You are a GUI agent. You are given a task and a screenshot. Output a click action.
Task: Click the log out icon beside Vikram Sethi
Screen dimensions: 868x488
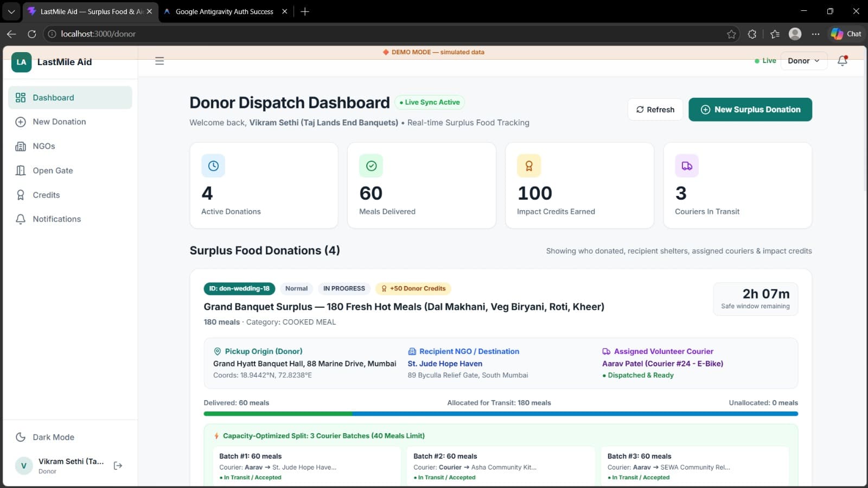118,466
